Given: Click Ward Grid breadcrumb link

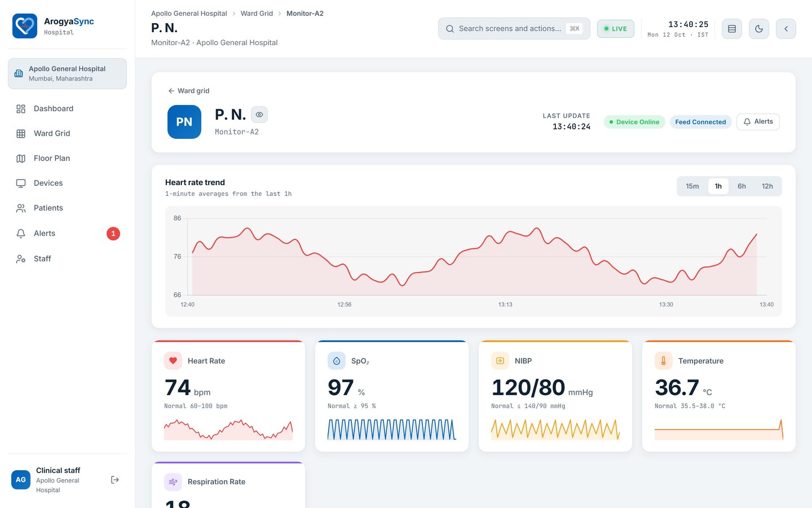Looking at the screenshot, I should pos(257,14).
